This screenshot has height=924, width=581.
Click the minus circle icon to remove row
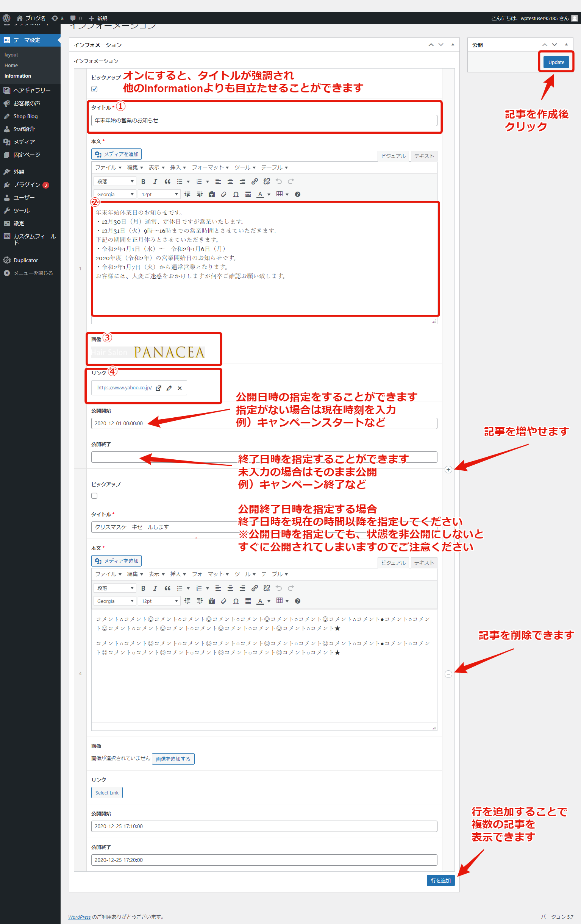tap(448, 674)
